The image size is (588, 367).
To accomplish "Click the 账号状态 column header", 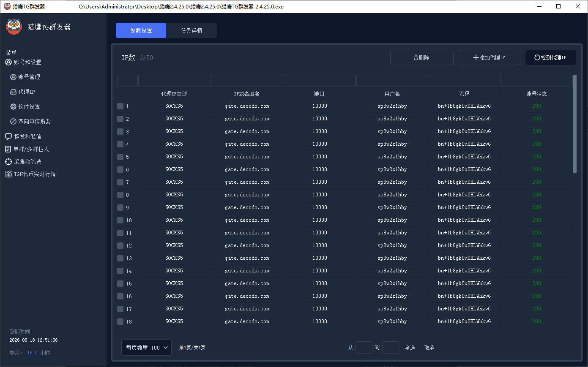I will [x=537, y=94].
